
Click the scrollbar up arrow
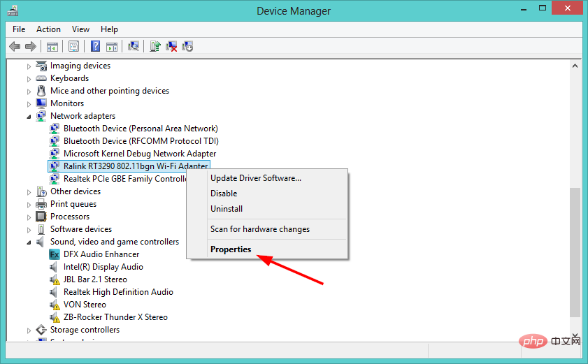tap(575, 66)
